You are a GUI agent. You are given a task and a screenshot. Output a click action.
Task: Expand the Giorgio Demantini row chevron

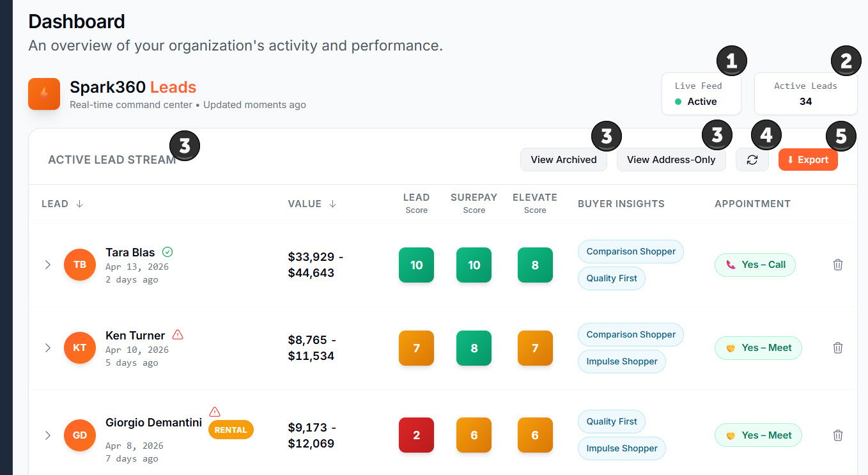point(47,435)
